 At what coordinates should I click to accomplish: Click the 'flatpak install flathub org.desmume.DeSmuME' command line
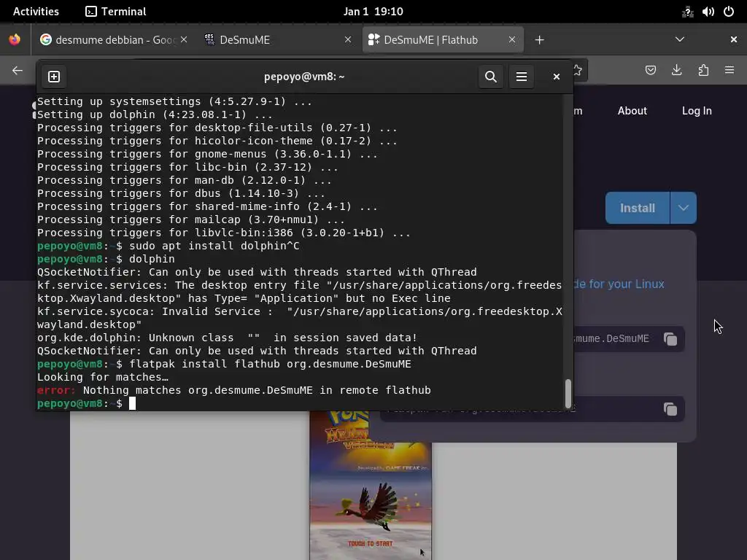click(270, 365)
